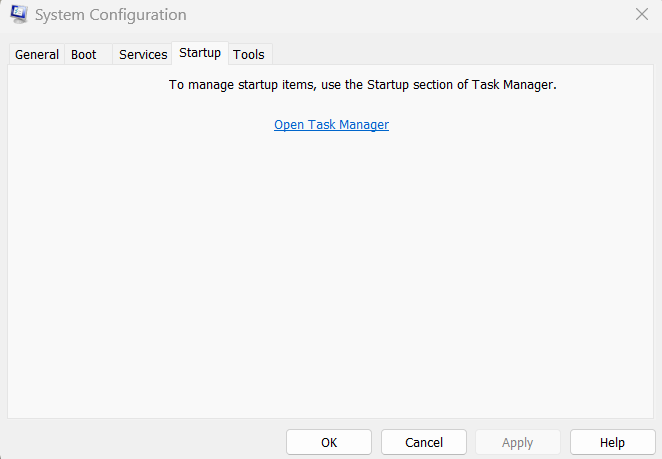662x459 pixels.
Task: Select the Startup tab
Action: tap(200, 53)
